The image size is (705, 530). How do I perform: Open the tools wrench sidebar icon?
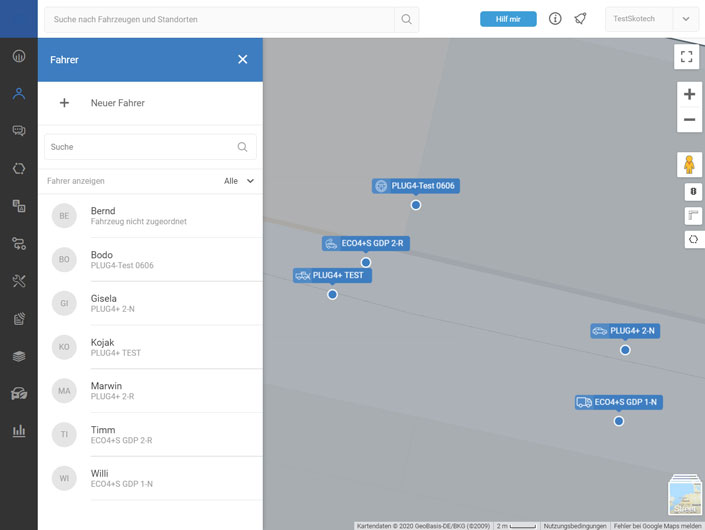(18, 281)
